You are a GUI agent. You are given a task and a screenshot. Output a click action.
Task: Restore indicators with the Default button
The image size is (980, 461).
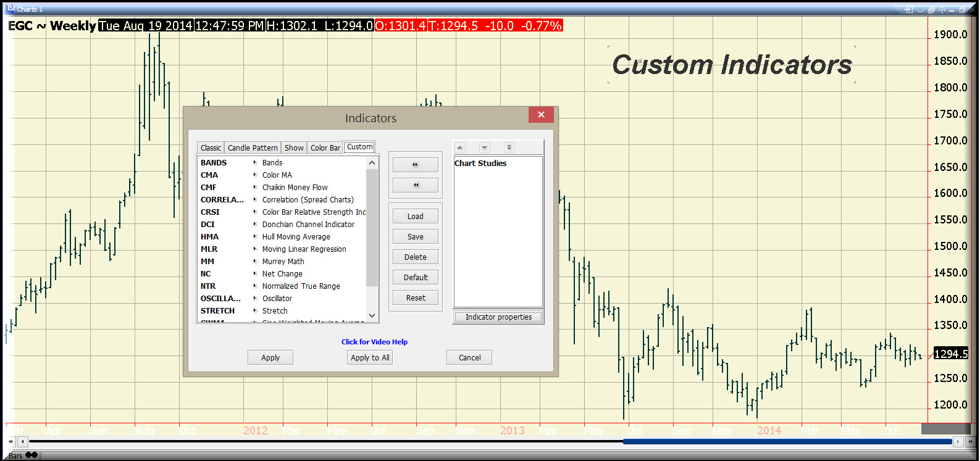415,277
